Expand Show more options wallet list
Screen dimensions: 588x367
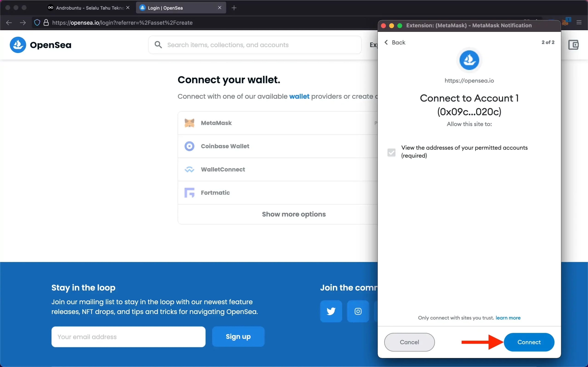(x=294, y=214)
